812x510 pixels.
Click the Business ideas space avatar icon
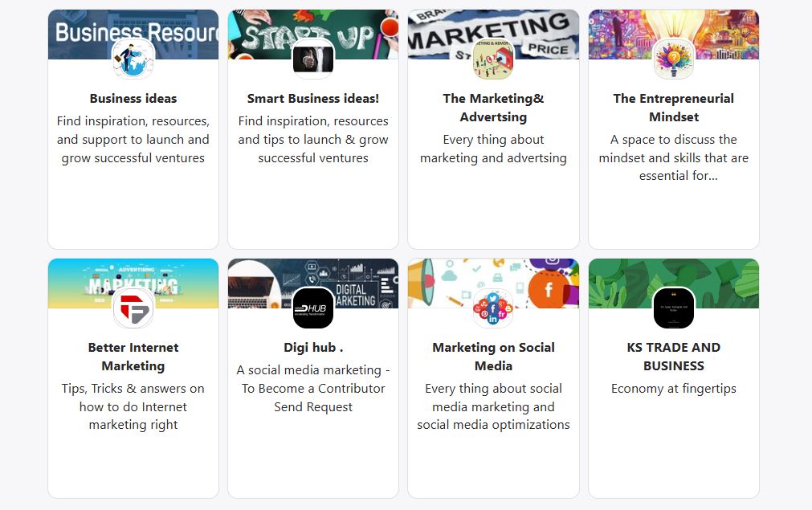(x=133, y=59)
